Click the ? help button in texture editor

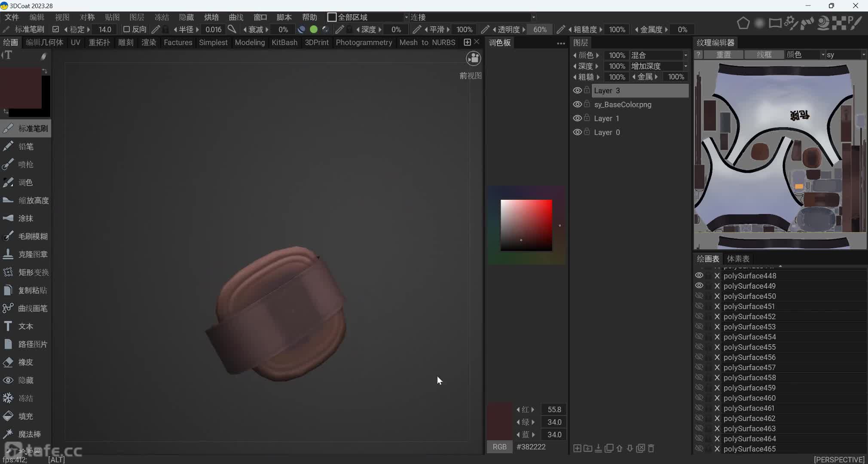coord(699,55)
